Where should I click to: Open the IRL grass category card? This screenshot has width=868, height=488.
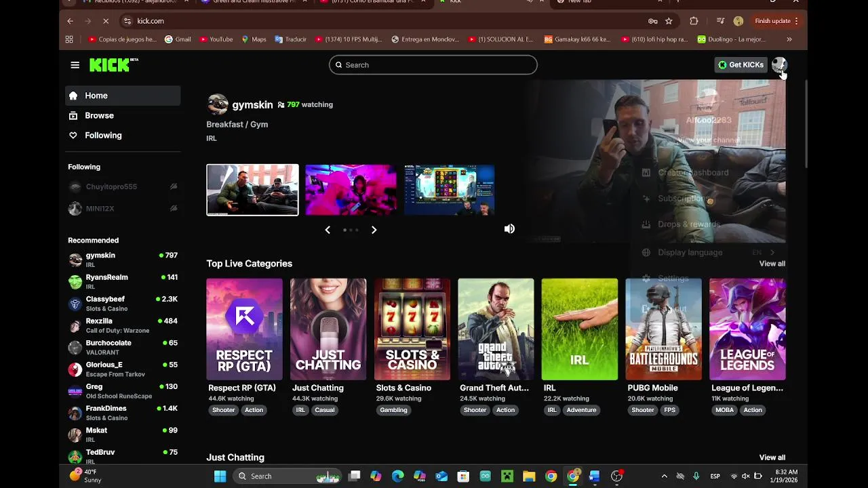[580, 329]
